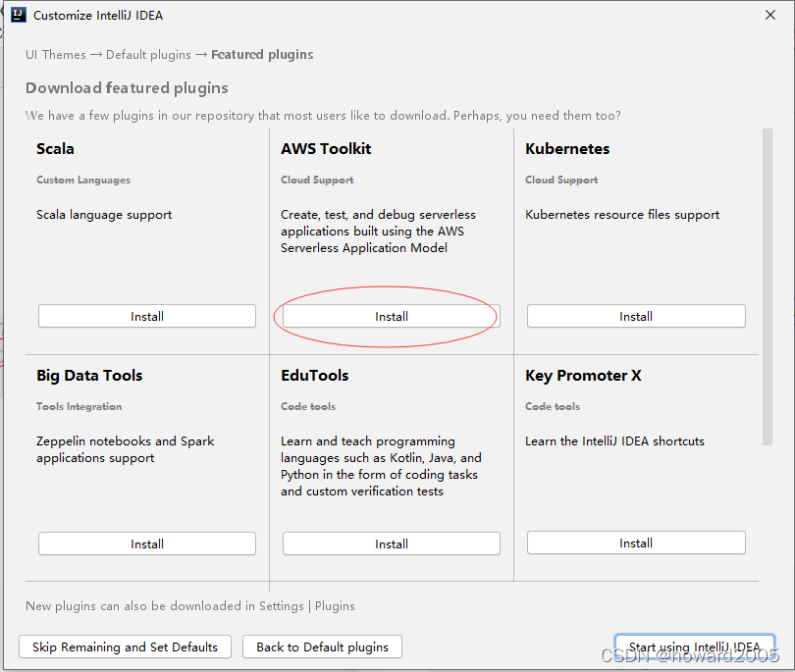Click the Download featured plugins heading
This screenshot has height=672, width=795.
[127, 88]
